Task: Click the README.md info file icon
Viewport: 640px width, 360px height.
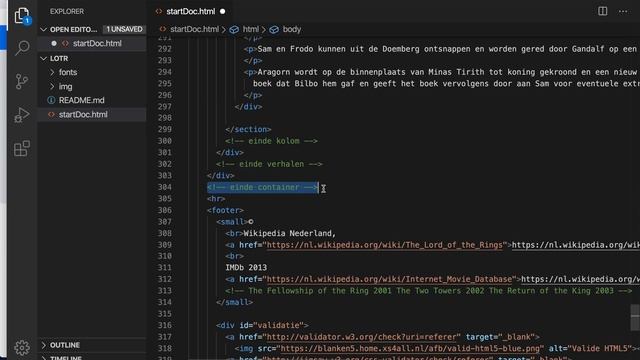Action: click(51, 100)
